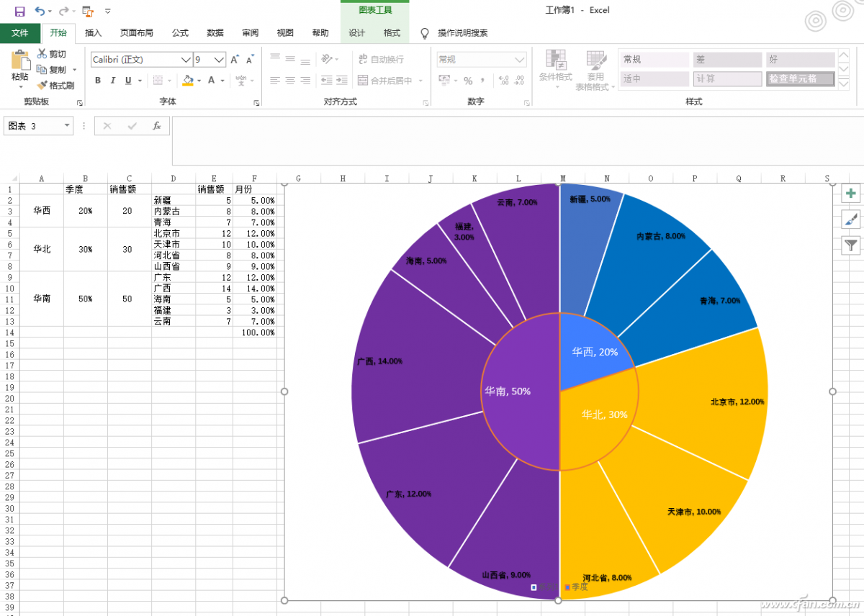Viewport: 864px width, 616px height.
Task: Click the large Paste (粘贴) clipboard icon
Action: point(20,59)
